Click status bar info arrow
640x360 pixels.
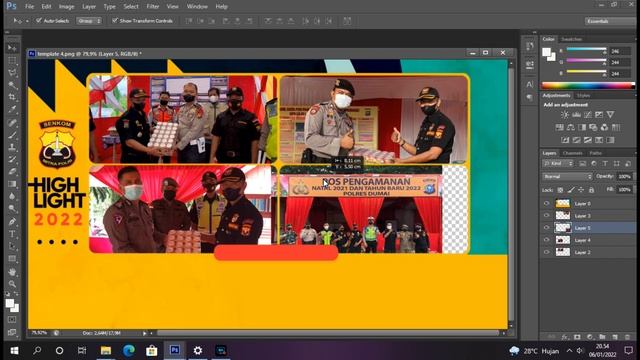click(144, 333)
